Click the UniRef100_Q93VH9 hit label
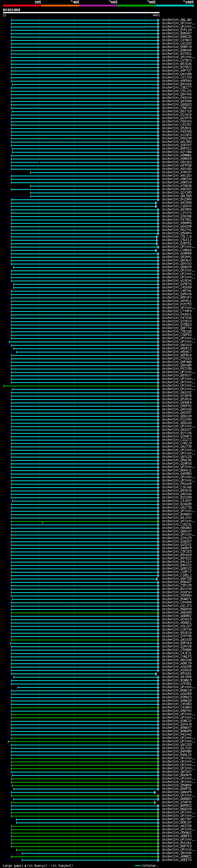Screen dimensions: 197x868 (x=177, y=101)
